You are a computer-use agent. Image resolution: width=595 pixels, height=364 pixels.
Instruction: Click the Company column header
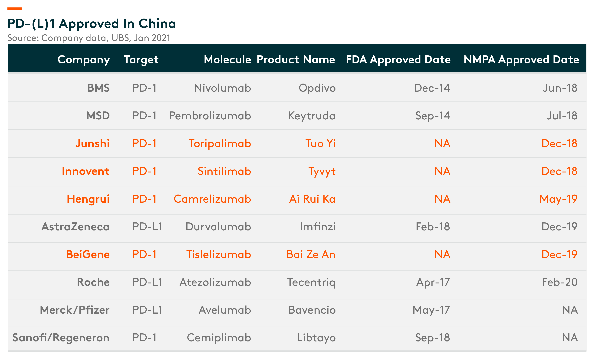pos(84,60)
